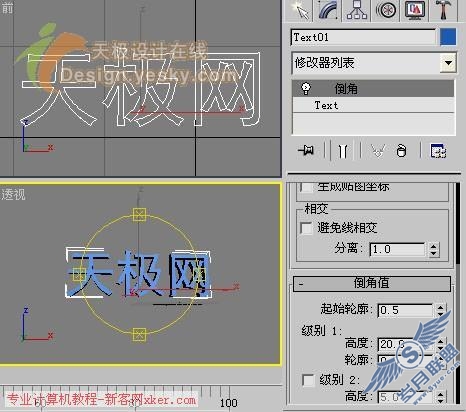Enable the 级别 2 checkbox
Screen dimensions: 466x412
tap(308, 380)
